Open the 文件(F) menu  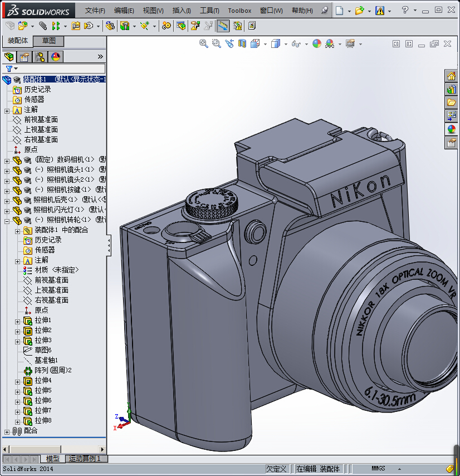click(x=95, y=11)
